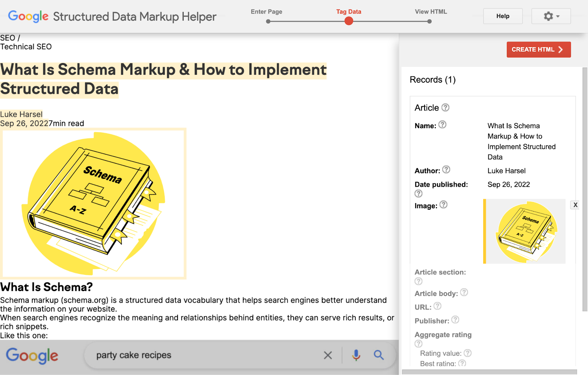Screen dimensions: 588x375
Task: Click the help icon next to Article
Action: [445, 108]
